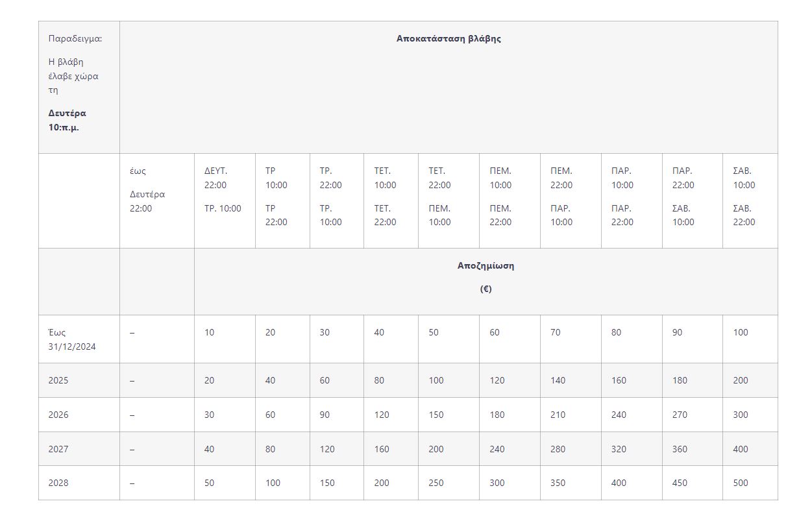Select the 2026 row label
The width and height of the screenshot is (812, 523).
(x=58, y=415)
